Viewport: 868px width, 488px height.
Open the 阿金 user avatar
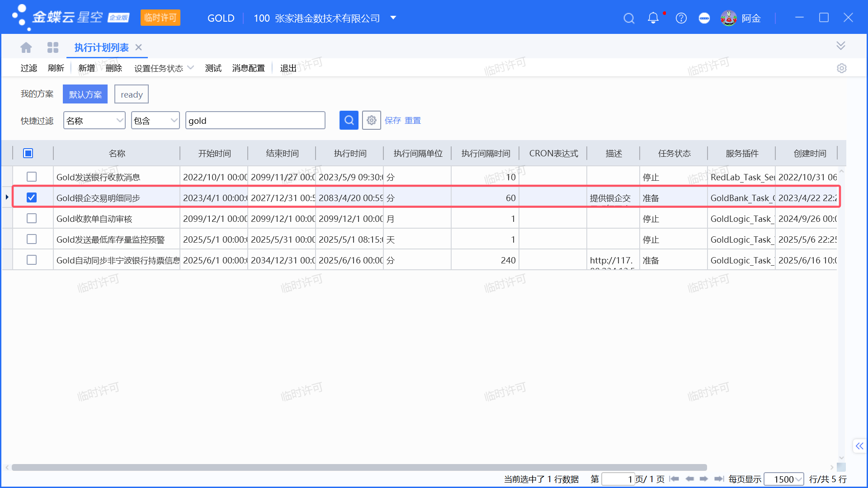(729, 18)
